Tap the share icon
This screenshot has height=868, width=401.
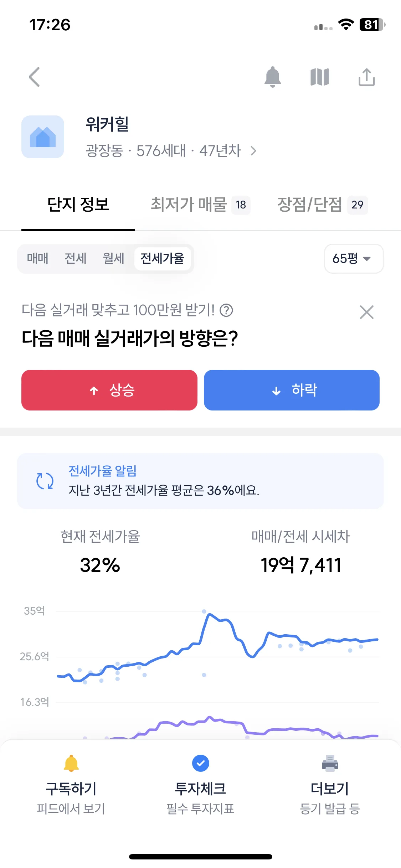367,77
